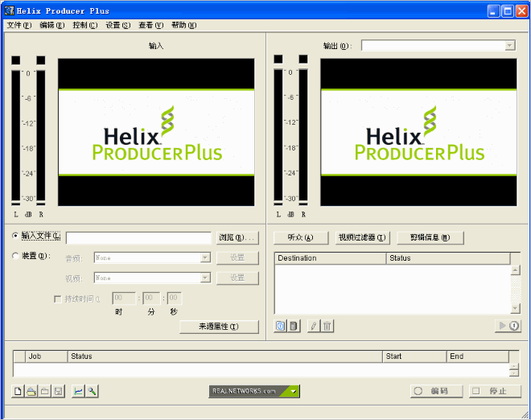This screenshot has width=531, height=420.
Task: Click the input video preview pane
Action: (x=156, y=133)
